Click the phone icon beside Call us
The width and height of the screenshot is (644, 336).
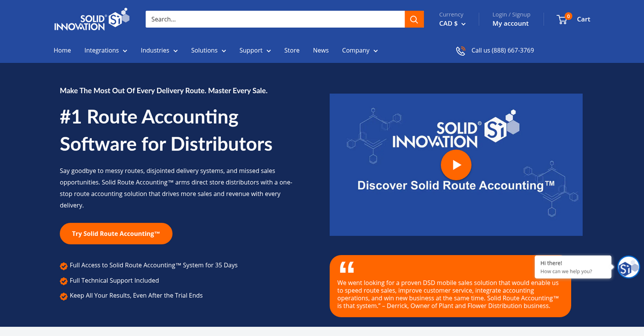click(x=461, y=50)
